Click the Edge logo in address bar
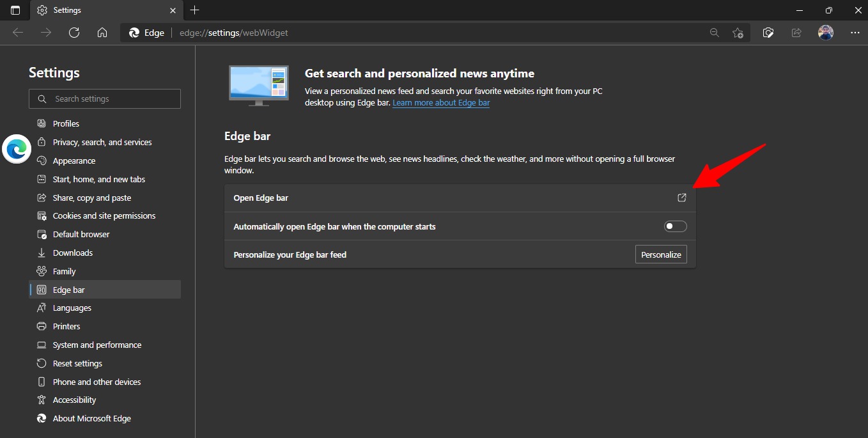Image resolution: width=868 pixels, height=438 pixels. coord(134,33)
